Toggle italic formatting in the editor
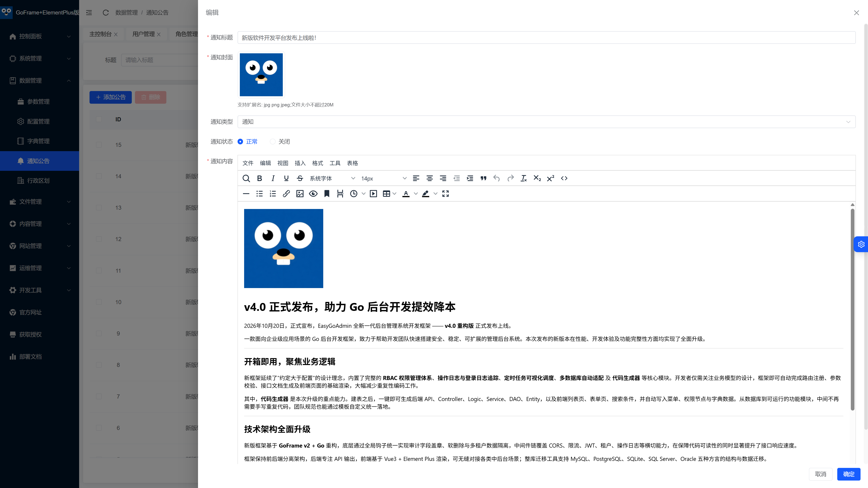868x488 pixels. [273, 178]
